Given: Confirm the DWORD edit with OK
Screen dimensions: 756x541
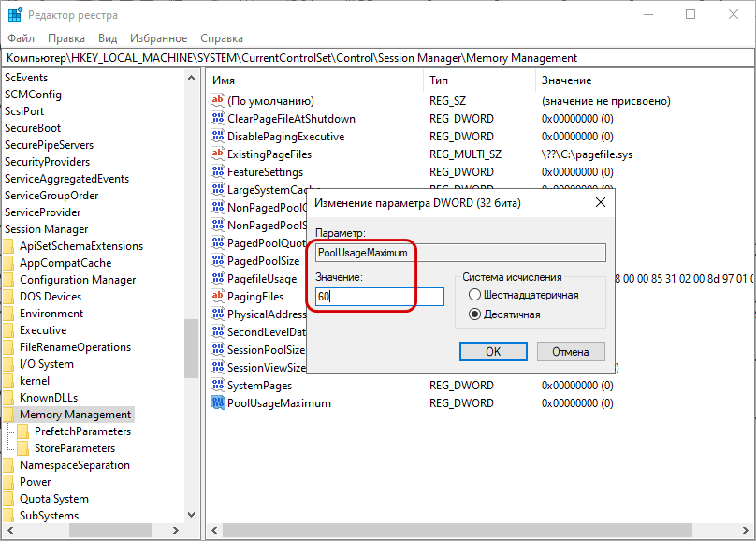Looking at the screenshot, I should (492, 352).
